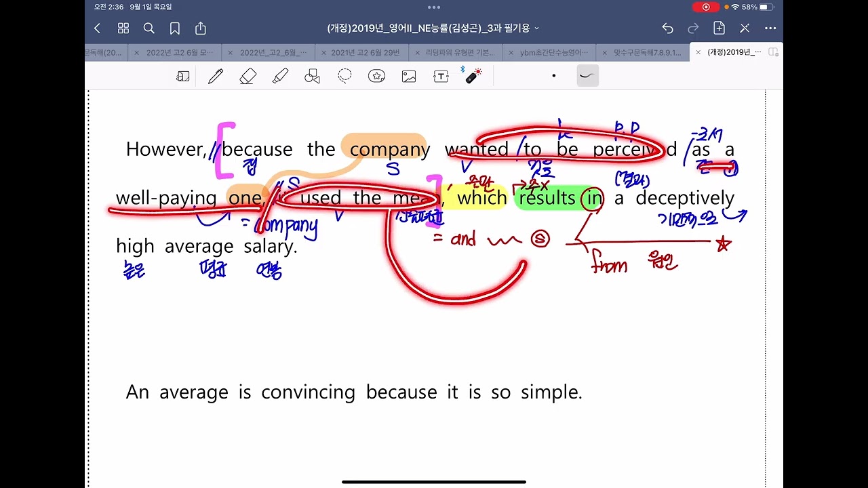This screenshot has width=868, height=488.
Task: Select the zoom window tool
Action: click(182, 77)
